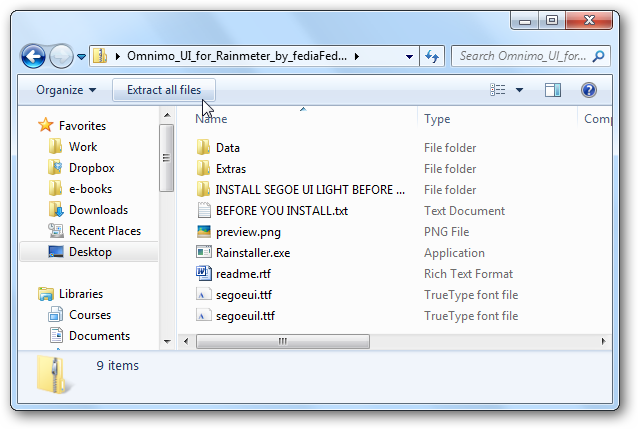
Task: Click the navigation pane vertical scrollbar thumb
Action: coord(166,158)
